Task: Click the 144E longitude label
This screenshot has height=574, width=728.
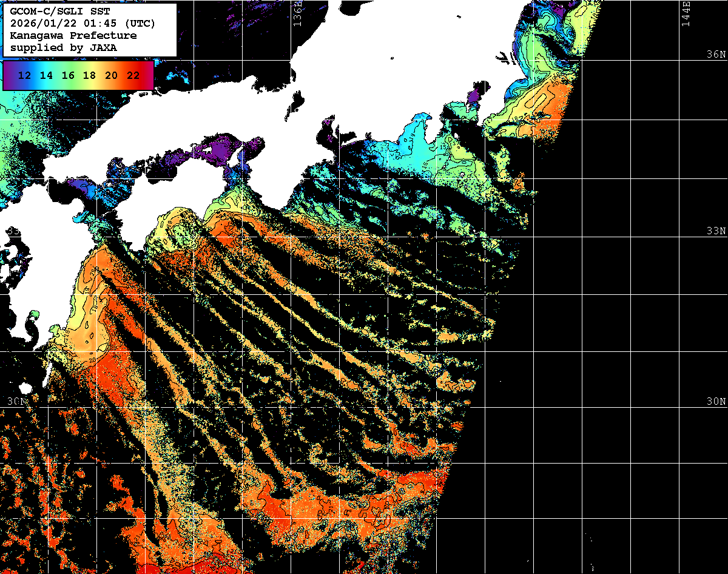Action: (x=686, y=13)
